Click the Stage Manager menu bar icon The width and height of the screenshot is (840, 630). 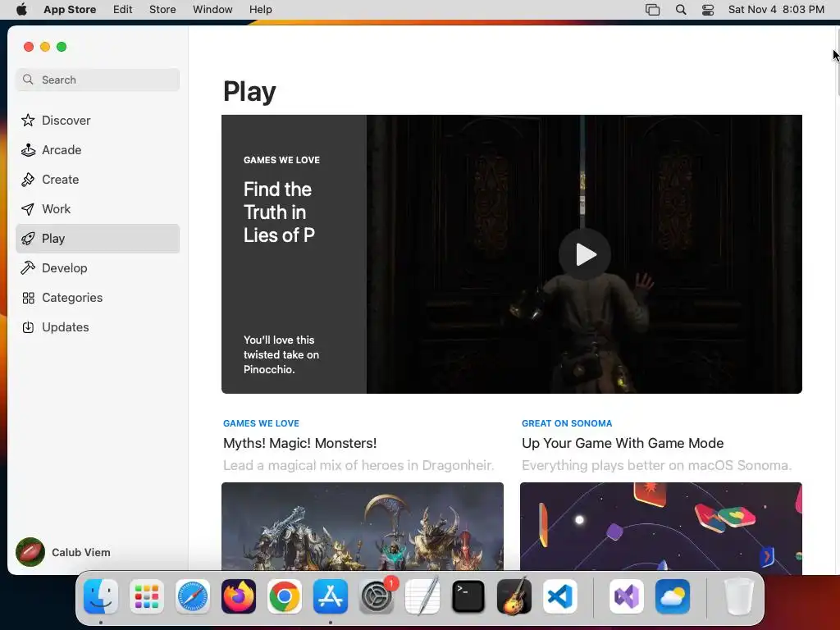click(x=652, y=10)
